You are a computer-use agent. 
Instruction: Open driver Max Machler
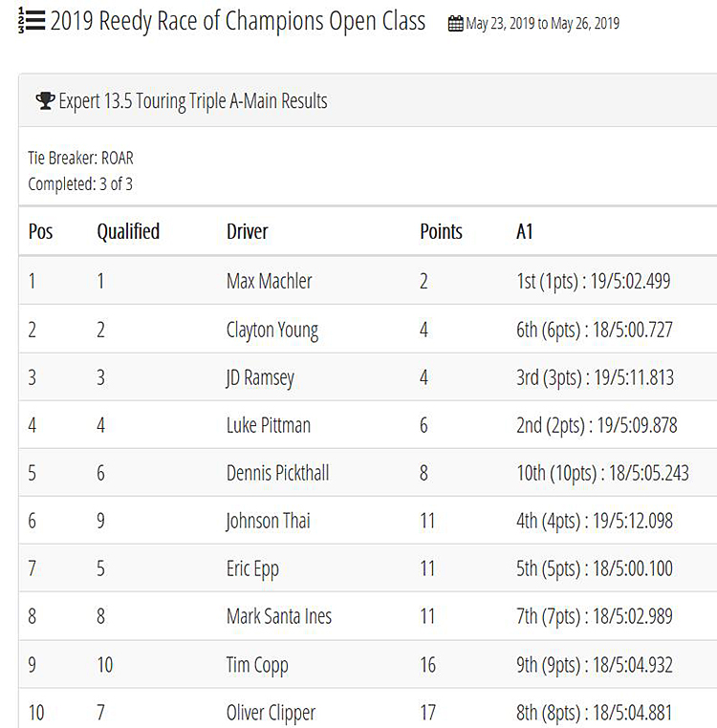(x=269, y=281)
